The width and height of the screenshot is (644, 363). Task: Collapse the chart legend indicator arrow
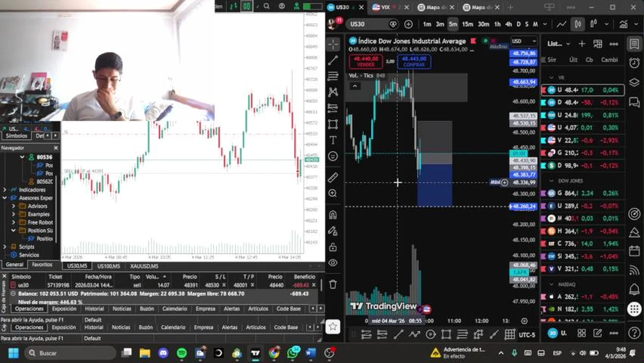coord(355,86)
